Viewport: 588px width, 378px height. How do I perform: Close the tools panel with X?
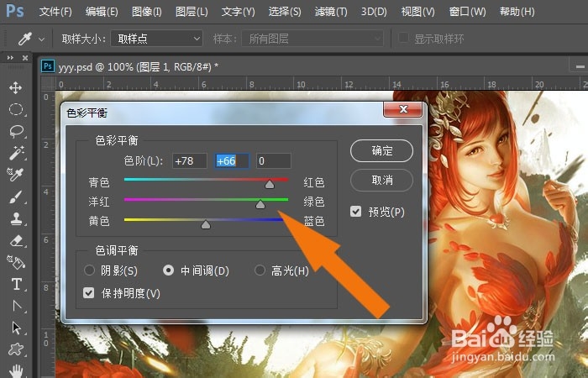25,58
